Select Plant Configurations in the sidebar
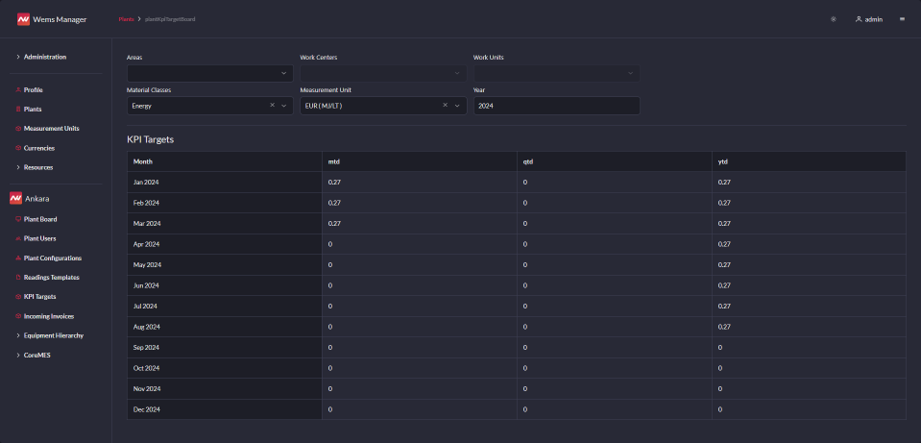The width and height of the screenshot is (921, 443). tap(52, 258)
